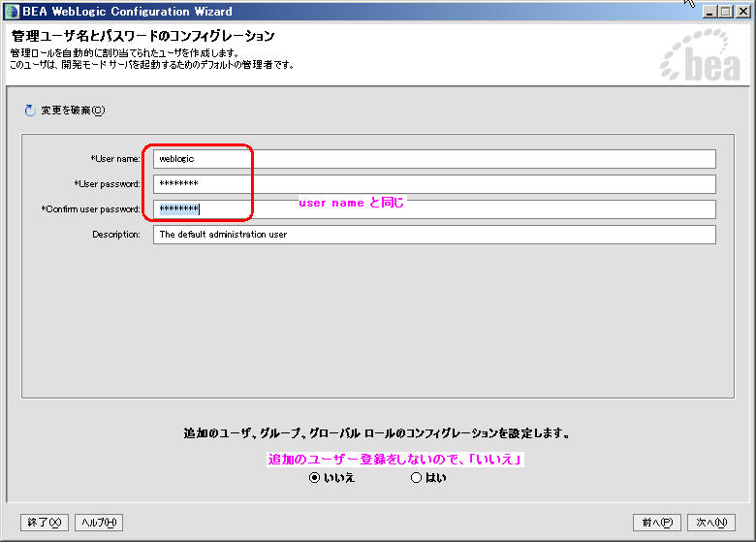Click the 変更を破棄 discard changes icon

[29, 111]
